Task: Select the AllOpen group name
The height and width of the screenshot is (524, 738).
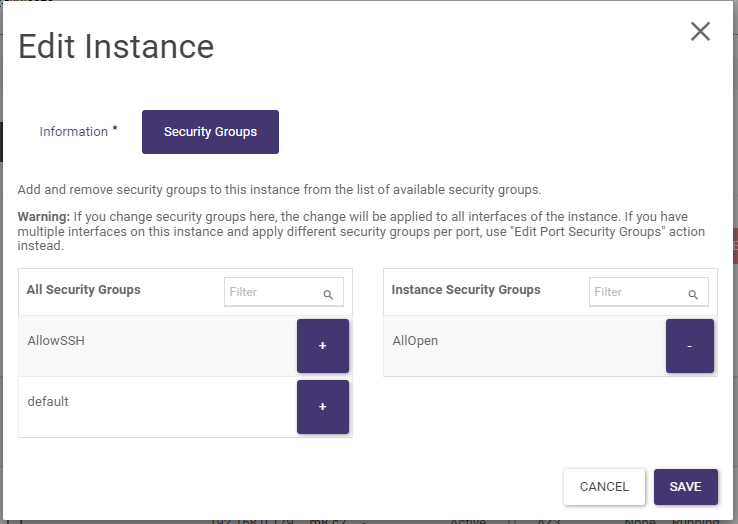Action: pos(415,341)
